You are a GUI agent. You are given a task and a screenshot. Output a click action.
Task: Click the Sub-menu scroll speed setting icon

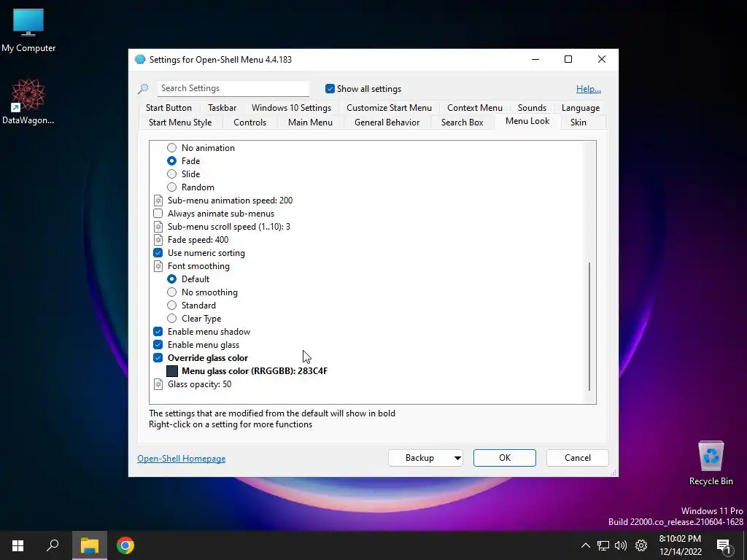coord(158,227)
